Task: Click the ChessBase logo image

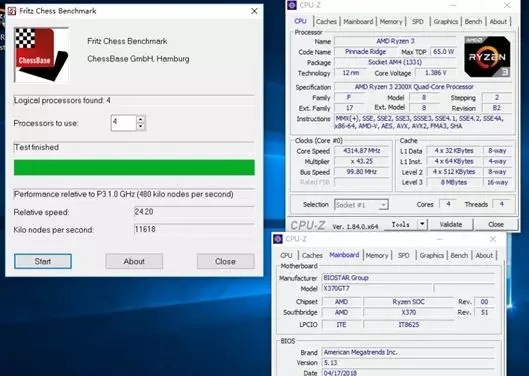Action: tap(41, 55)
